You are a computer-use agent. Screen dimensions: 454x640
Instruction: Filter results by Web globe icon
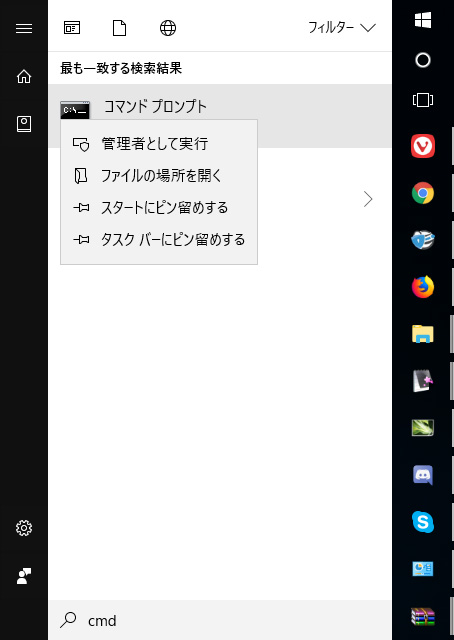(168, 28)
